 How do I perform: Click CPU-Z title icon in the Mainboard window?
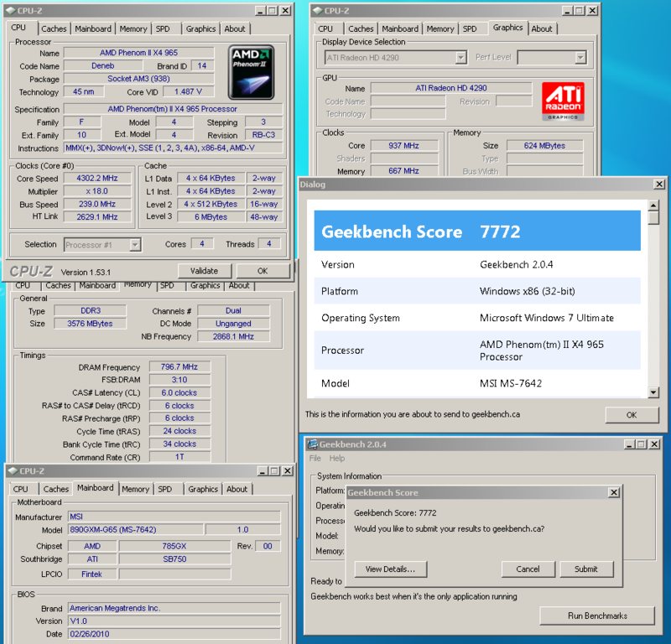[11, 471]
